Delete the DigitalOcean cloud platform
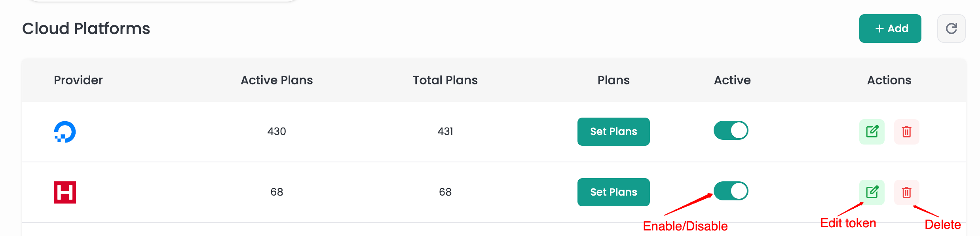 click(906, 131)
